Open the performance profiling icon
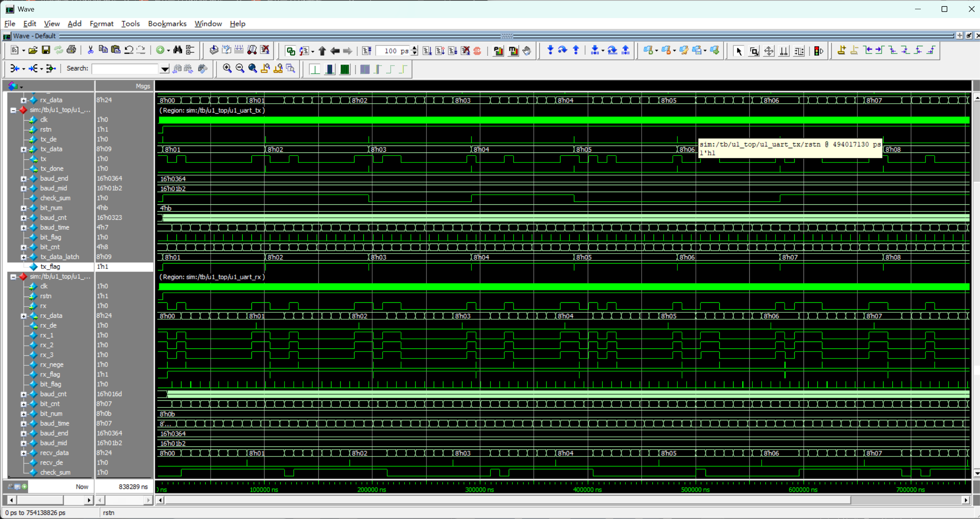The width and height of the screenshot is (980, 519). (x=498, y=51)
